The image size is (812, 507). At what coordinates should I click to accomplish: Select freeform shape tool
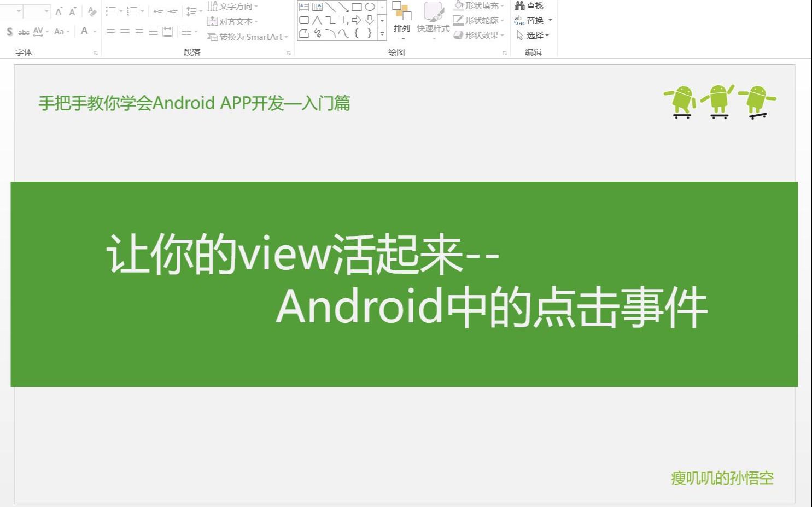[x=304, y=33]
